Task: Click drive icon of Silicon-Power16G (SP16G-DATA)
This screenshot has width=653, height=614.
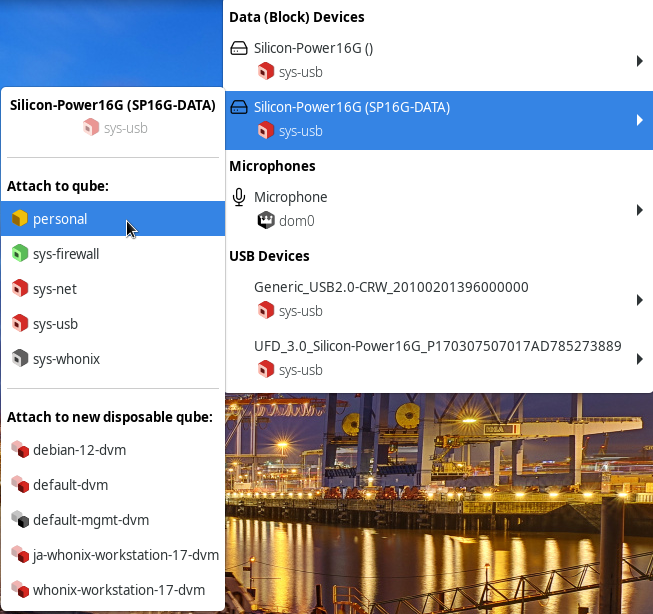Action: 239,107
